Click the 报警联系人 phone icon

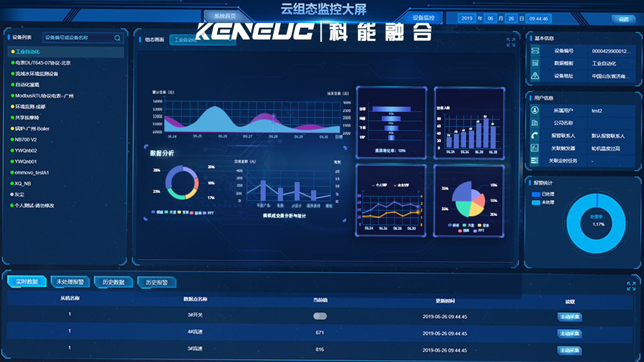(x=535, y=136)
